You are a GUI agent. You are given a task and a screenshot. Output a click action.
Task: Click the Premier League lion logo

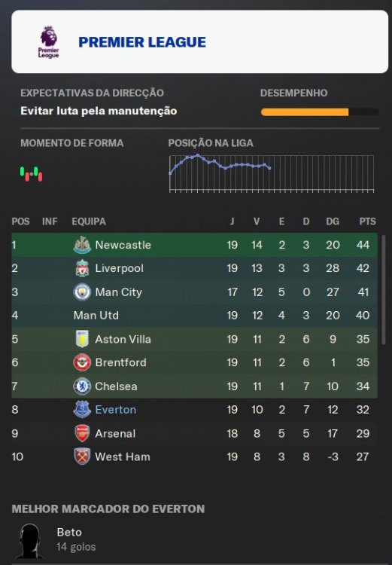click(49, 41)
